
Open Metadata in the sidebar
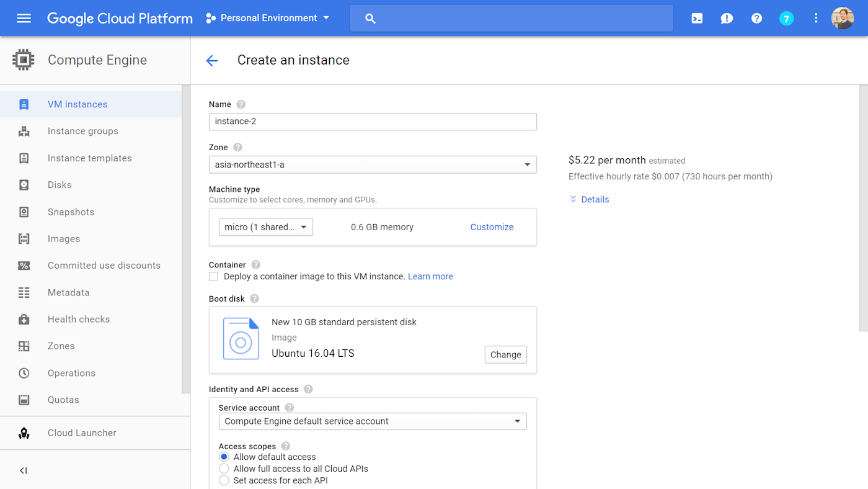click(x=68, y=292)
